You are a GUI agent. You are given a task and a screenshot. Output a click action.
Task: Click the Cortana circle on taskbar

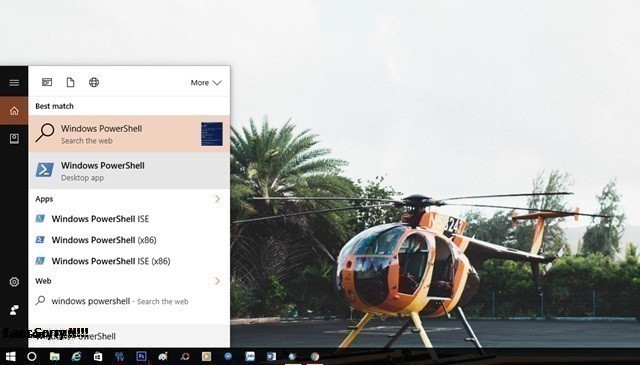tap(32, 357)
